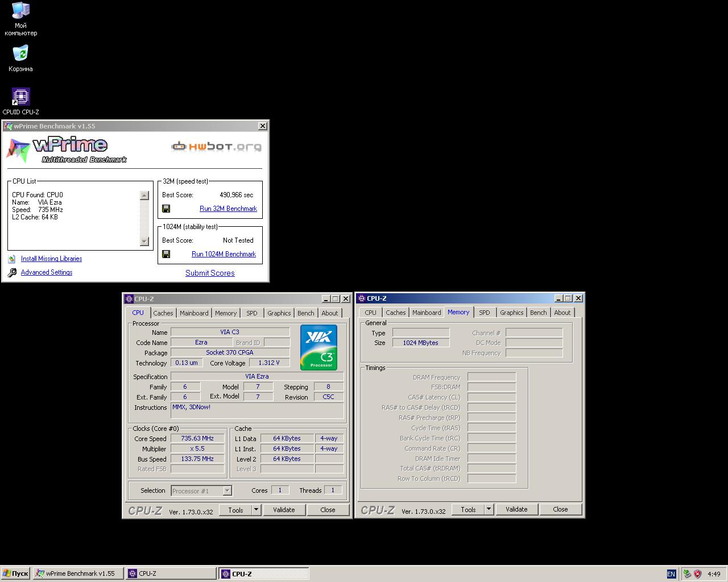Open Install Missing Libraries link

(x=51, y=259)
